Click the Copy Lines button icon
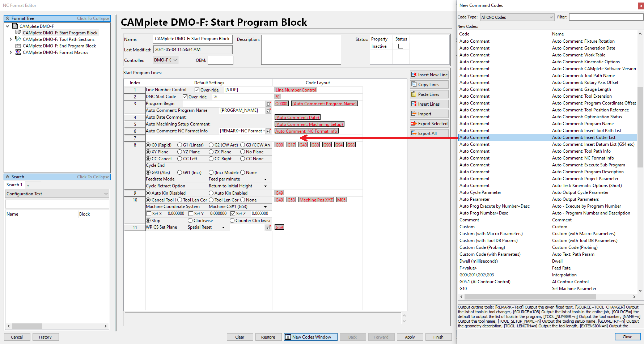The width and height of the screenshot is (644, 344). [414, 84]
